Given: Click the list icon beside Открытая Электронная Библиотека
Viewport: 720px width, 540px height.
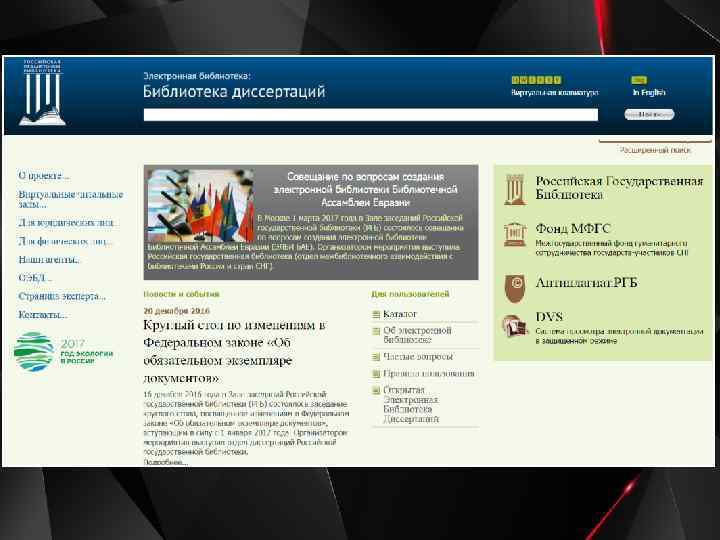Looking at the screenshot, I should click(x=376, y=390).
